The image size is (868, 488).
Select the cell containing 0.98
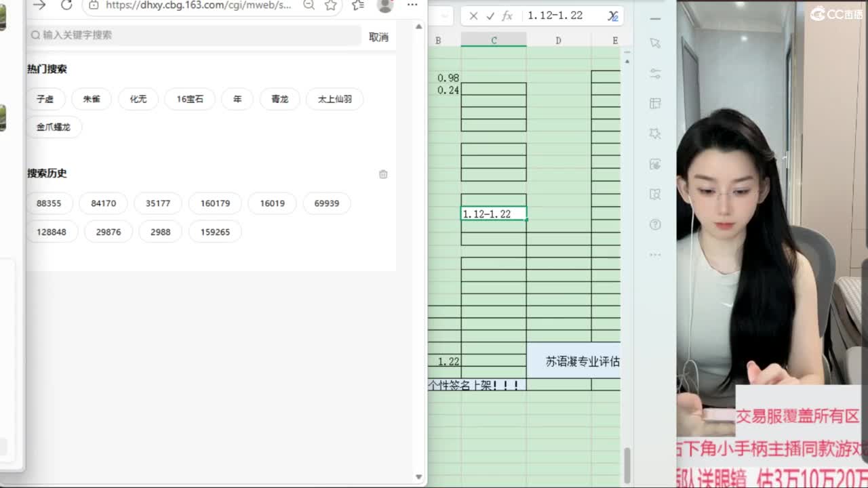tap(445, 77)
